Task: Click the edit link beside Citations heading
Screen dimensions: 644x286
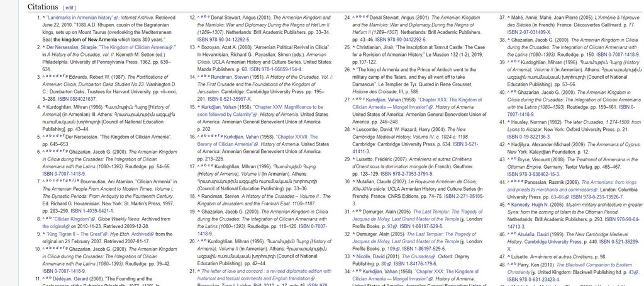Action: coord(70,8)
